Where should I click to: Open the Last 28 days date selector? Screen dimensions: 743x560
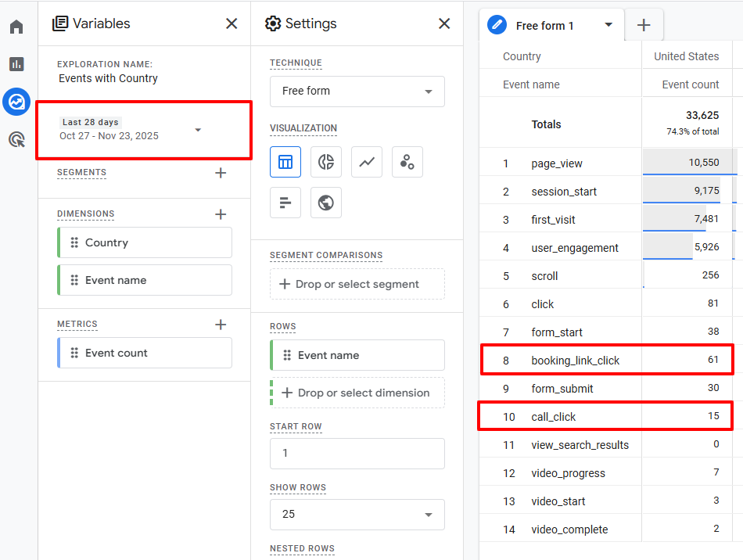144,131
